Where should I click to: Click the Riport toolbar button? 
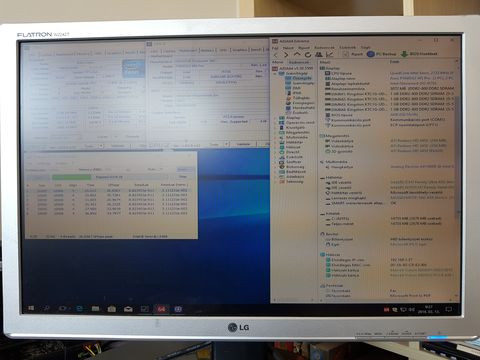[353, 54]
